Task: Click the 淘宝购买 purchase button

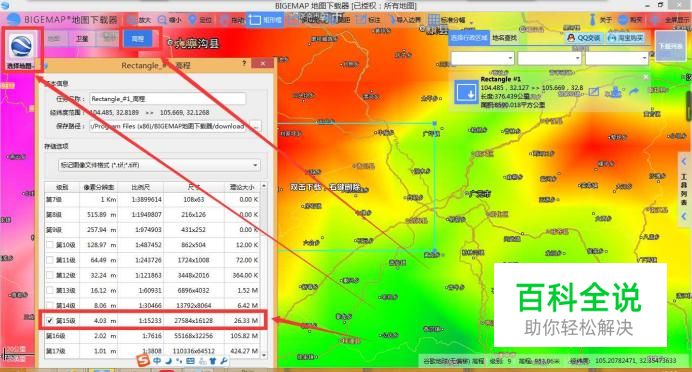Action: tap(625, 38)
